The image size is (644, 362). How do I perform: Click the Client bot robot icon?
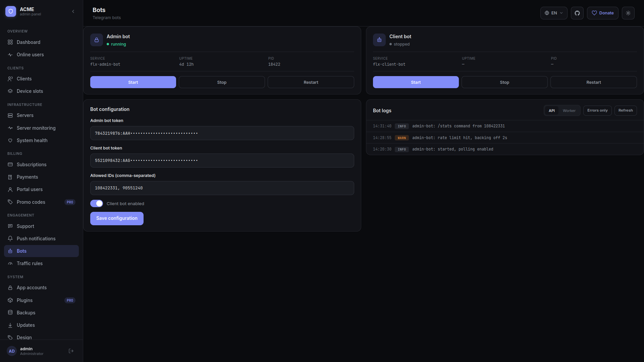[x=379, y=40]
